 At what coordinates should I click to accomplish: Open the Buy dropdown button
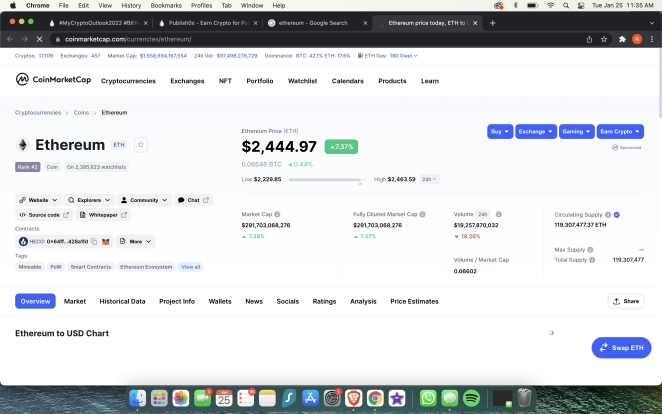click(x=500, y=132)
